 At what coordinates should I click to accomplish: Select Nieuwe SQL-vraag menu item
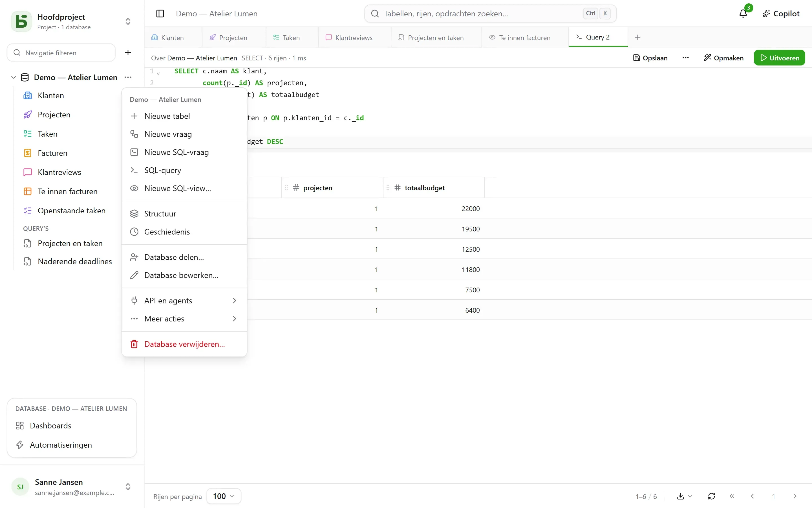click(184, 152)
